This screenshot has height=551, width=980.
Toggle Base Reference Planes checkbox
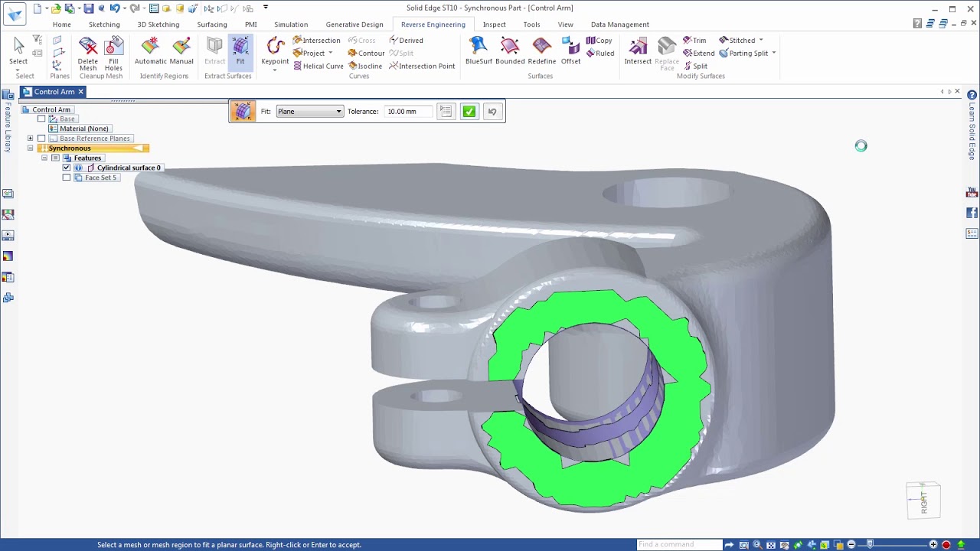(x=41, y=139)
